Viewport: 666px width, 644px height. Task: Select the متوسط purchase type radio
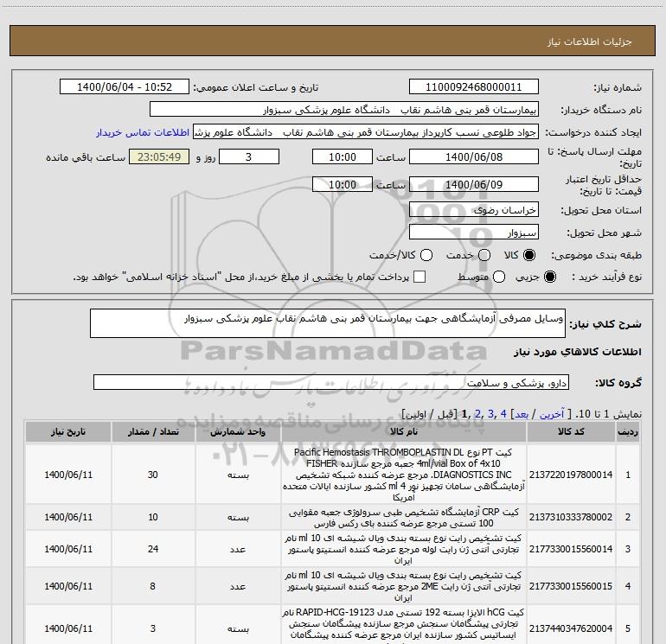499,277
